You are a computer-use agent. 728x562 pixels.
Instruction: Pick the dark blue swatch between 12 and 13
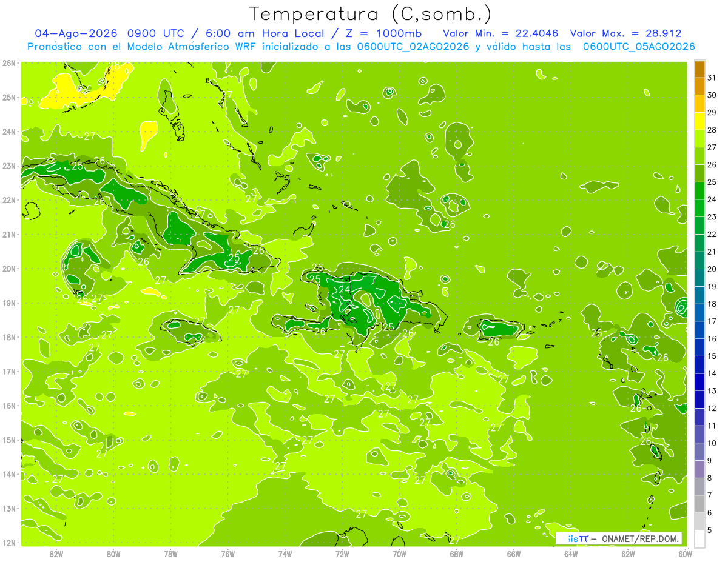[699, 400]
